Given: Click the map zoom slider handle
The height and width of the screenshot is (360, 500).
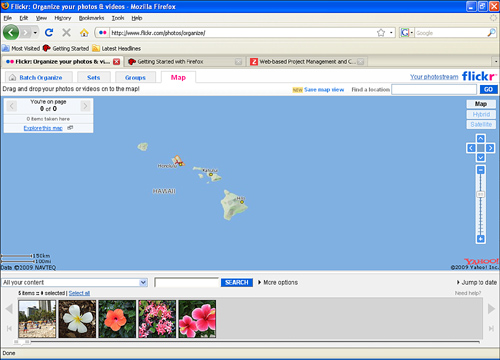Looking at the screenshot, I should [x=481, y=194].
